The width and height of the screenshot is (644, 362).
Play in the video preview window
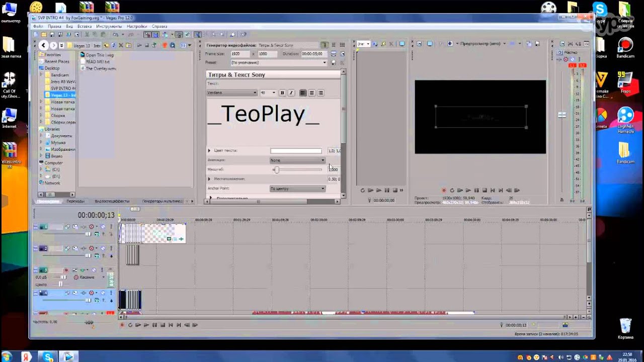click(x=468, y=191)
